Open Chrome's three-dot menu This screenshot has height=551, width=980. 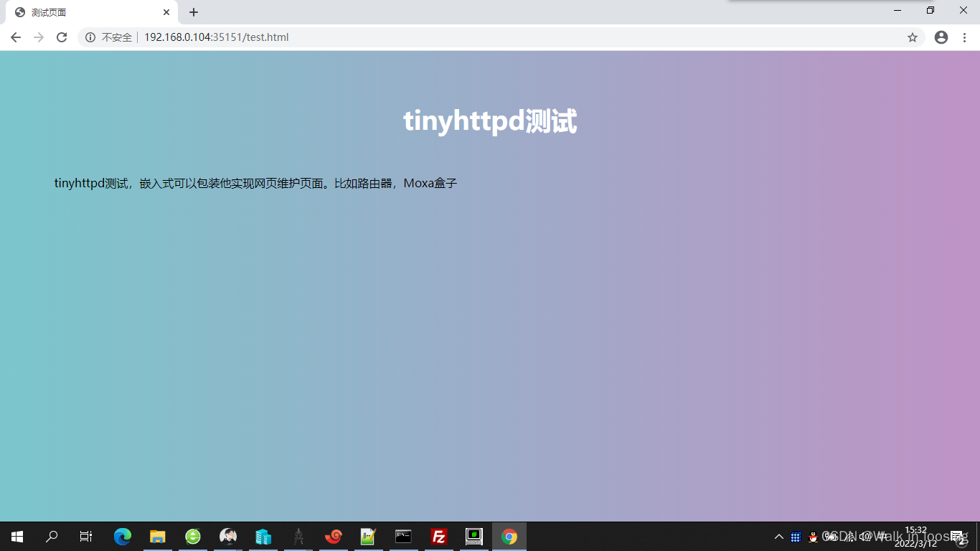(x=964, y=37)
